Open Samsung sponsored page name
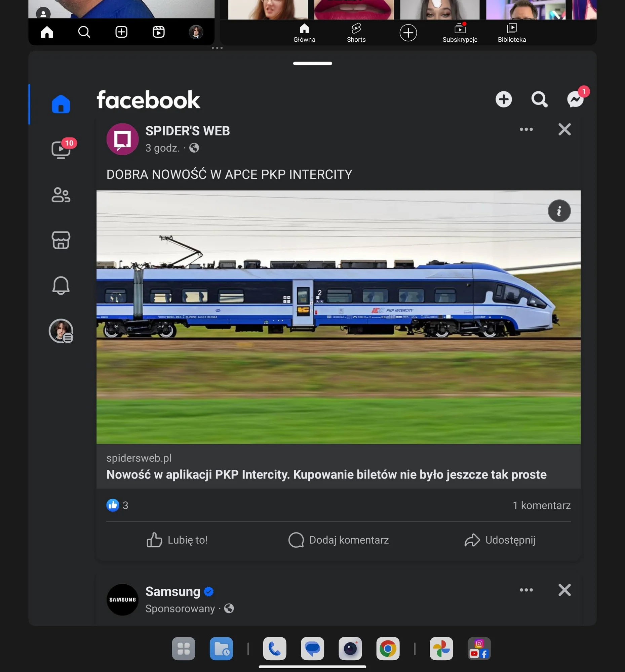Viewport: 625px width, 672px height. point(173,592)
